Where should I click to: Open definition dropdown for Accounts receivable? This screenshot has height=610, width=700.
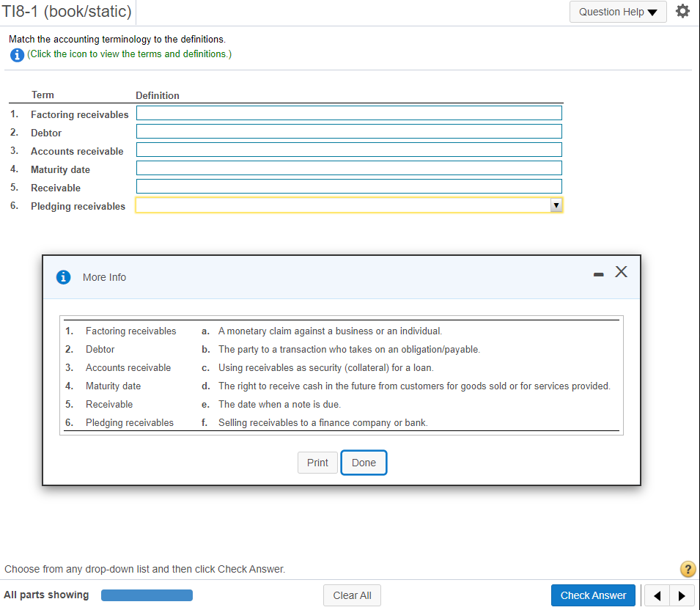tap(349, 150)
